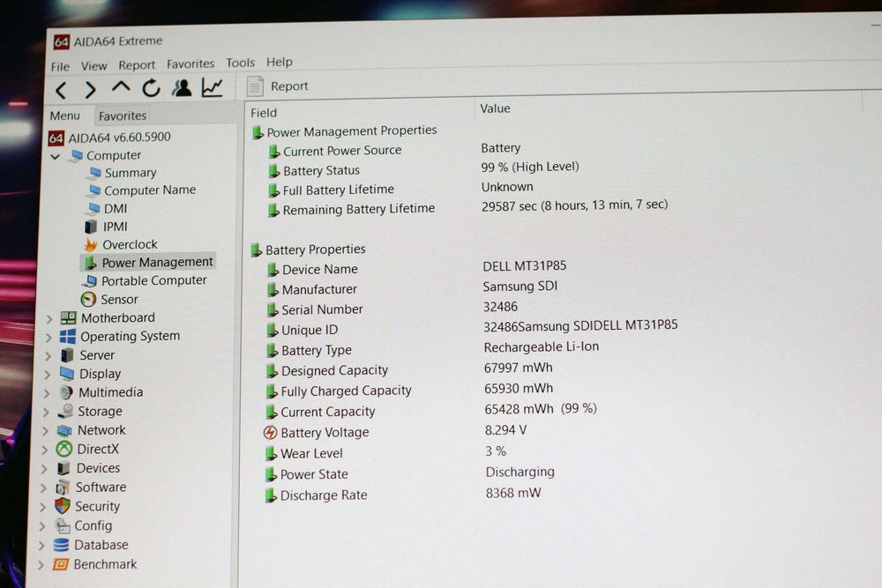882x588 pixels.
Task: Click the Benchmark orange icon
Action: [x=60, y=564]
